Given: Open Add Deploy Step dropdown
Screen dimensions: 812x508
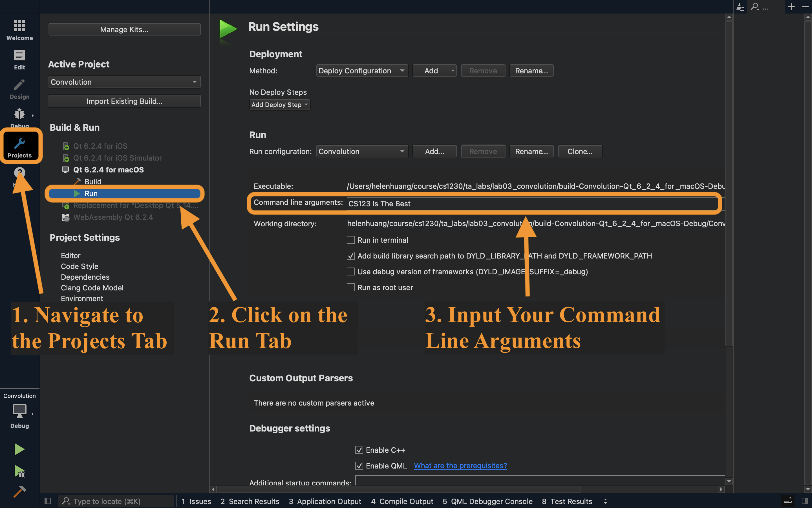Looking at the screenshot, I should tap(279, 105).
